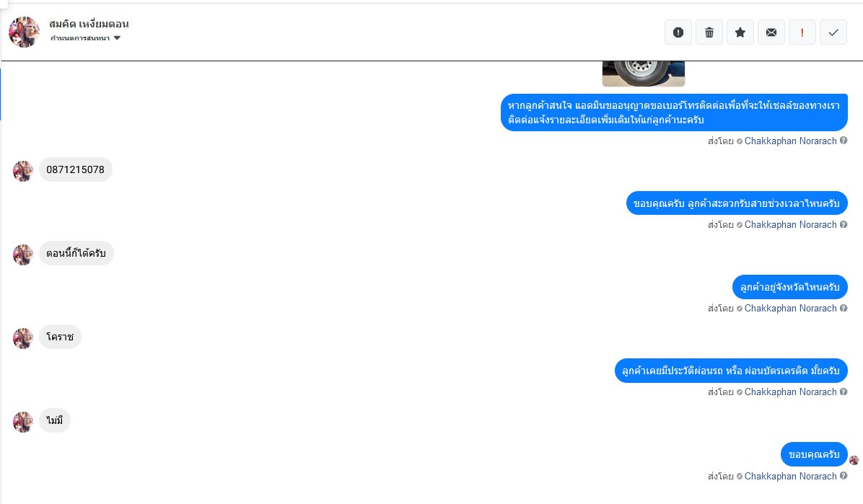Viewport: 863px width, 504px height.
Task: Click help icon under the province question message
Action: (x=844, y=308)
